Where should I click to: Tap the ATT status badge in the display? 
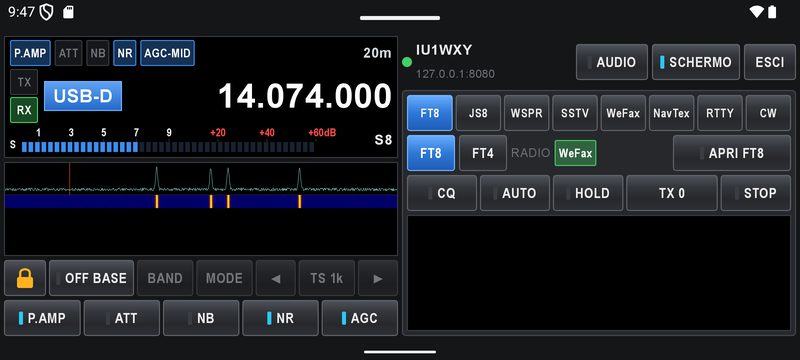click(68, 53)
